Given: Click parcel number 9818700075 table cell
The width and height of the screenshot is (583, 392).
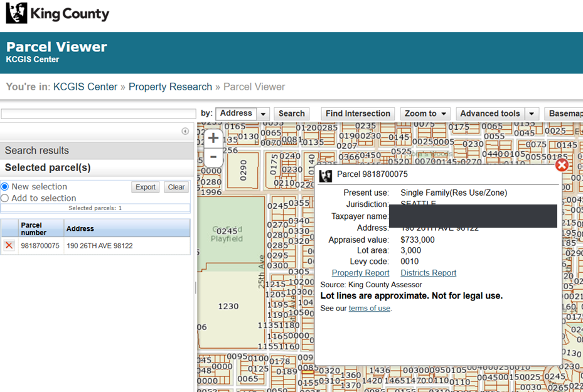Looking at the screenshot, I should point(41,246).
